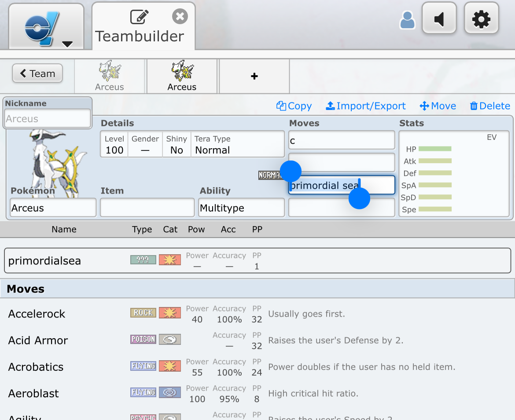Go back to the Team list
Image resolution: width=515 pixels, height=420 pixels.
click(37, 73)
